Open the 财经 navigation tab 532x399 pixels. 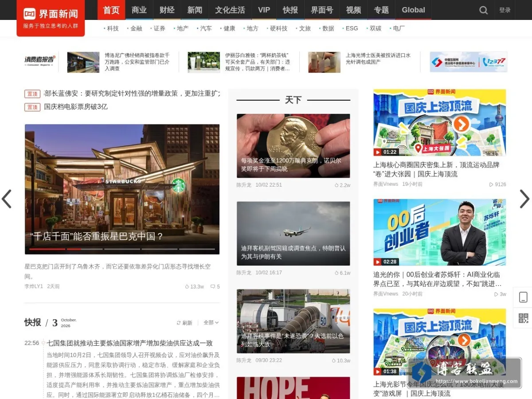coord(167,10)
